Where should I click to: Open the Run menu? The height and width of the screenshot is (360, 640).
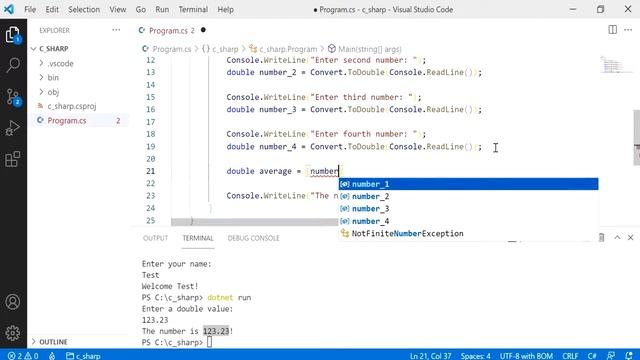click(x=162, y=9)
